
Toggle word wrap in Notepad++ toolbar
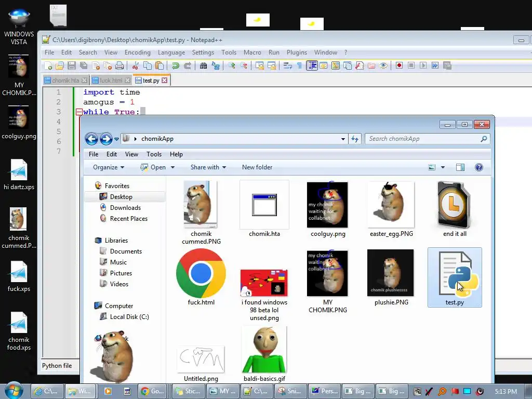[288, 65]
